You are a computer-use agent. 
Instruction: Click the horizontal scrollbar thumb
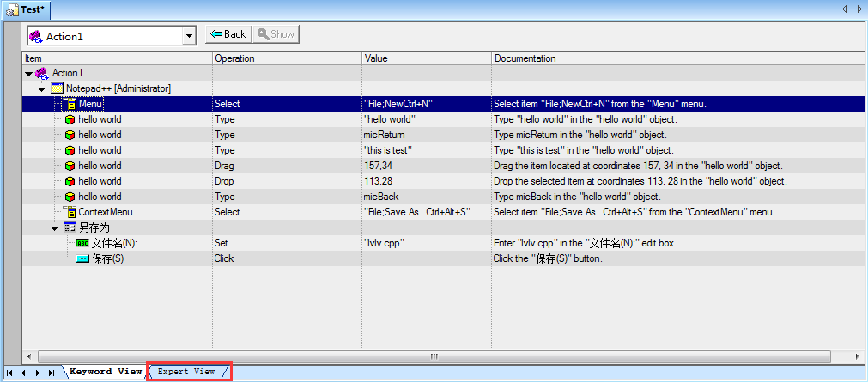434,356
